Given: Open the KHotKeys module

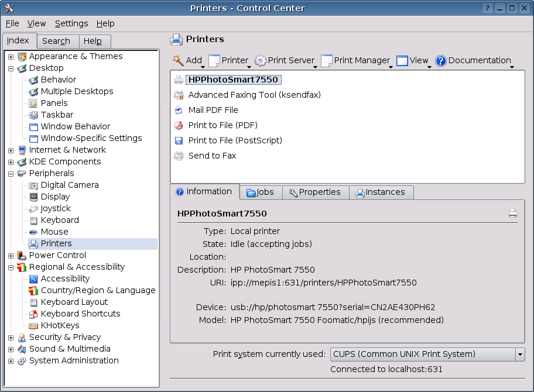Looking at the screenshot, I should 60,326.
